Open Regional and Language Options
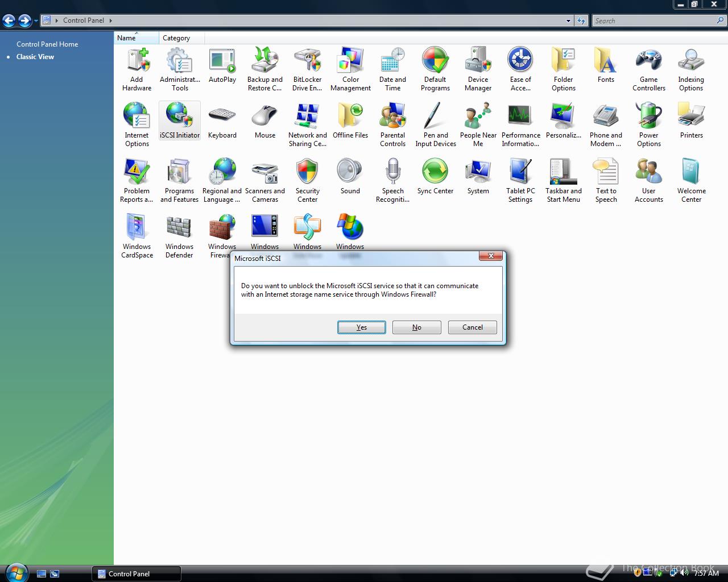The height and width of the screenshot is (582, 728). (222, 180)
